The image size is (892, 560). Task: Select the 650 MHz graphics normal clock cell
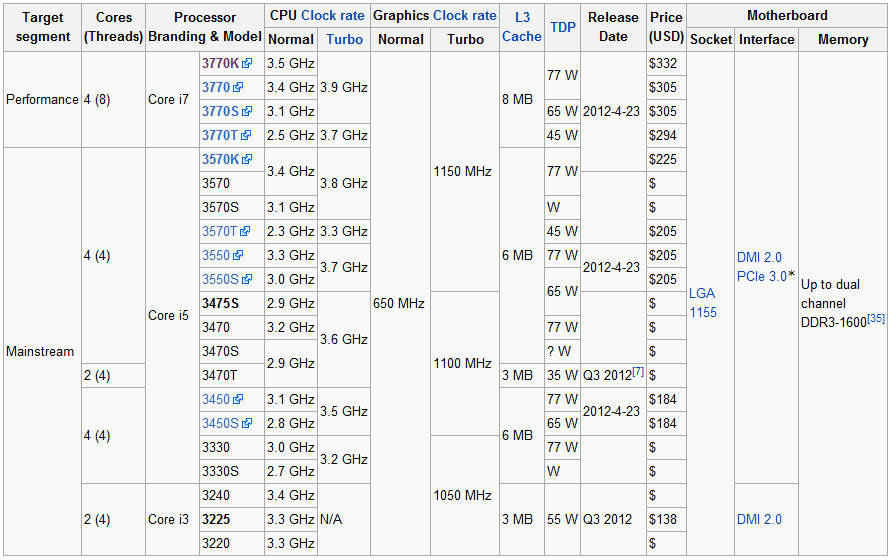(x=400, y=303)
